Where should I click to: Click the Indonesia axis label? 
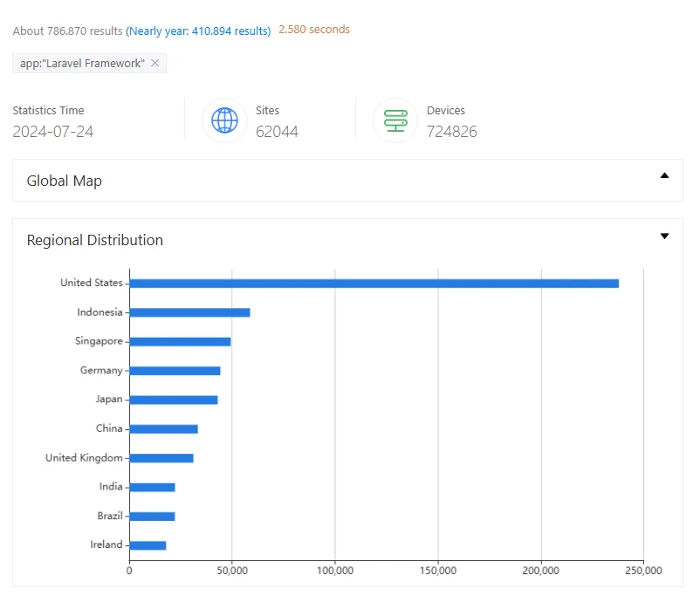pos(100,312)
